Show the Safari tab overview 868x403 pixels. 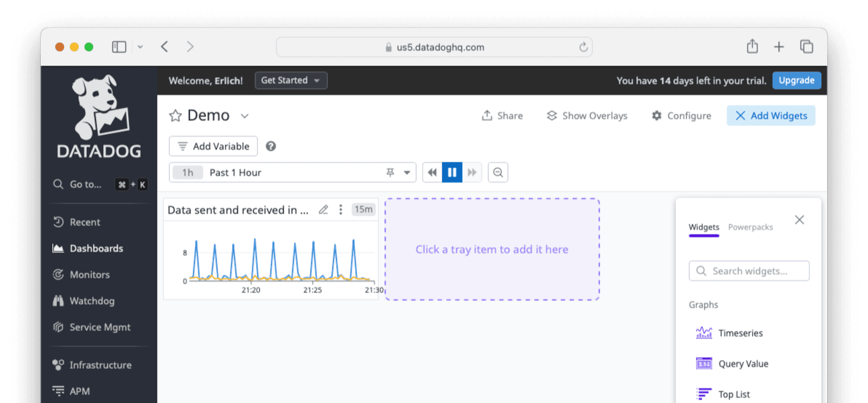click(x=807, y=47)
